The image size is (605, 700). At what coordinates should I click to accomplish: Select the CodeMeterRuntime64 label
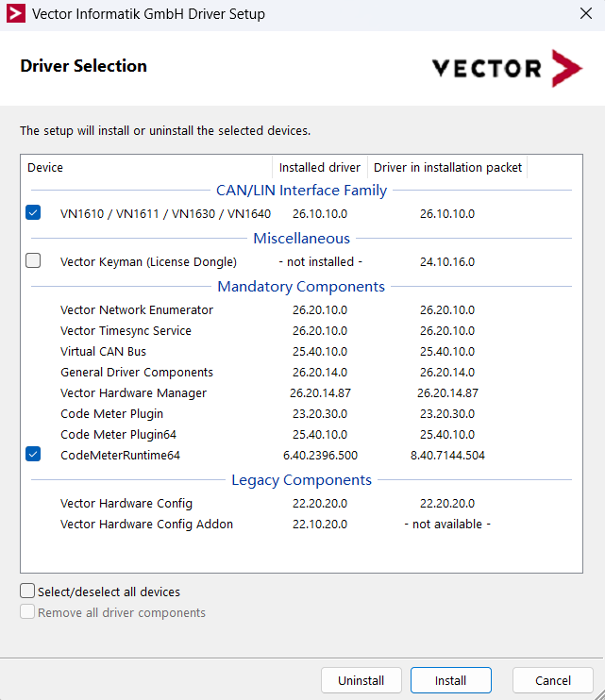(x=120, y=456)
